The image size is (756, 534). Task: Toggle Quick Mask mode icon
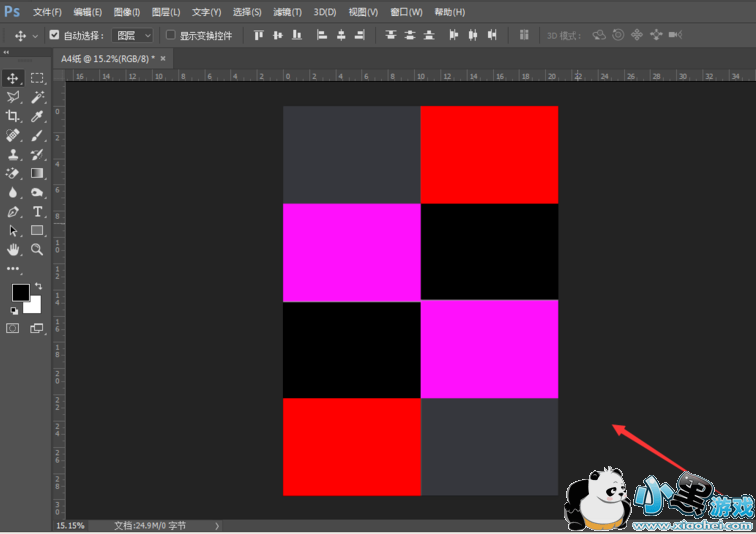pos(13,328)
